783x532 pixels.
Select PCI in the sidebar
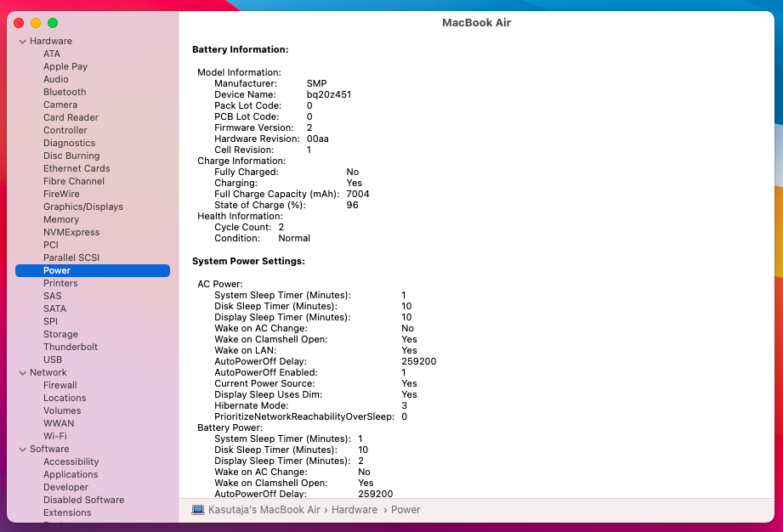[x=51, y=245]
